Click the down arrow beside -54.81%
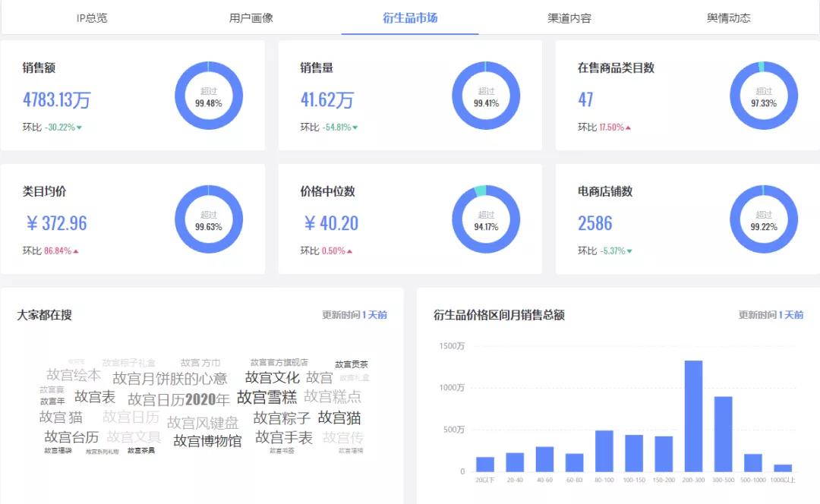The image size is (820, 504). (355, 128)
